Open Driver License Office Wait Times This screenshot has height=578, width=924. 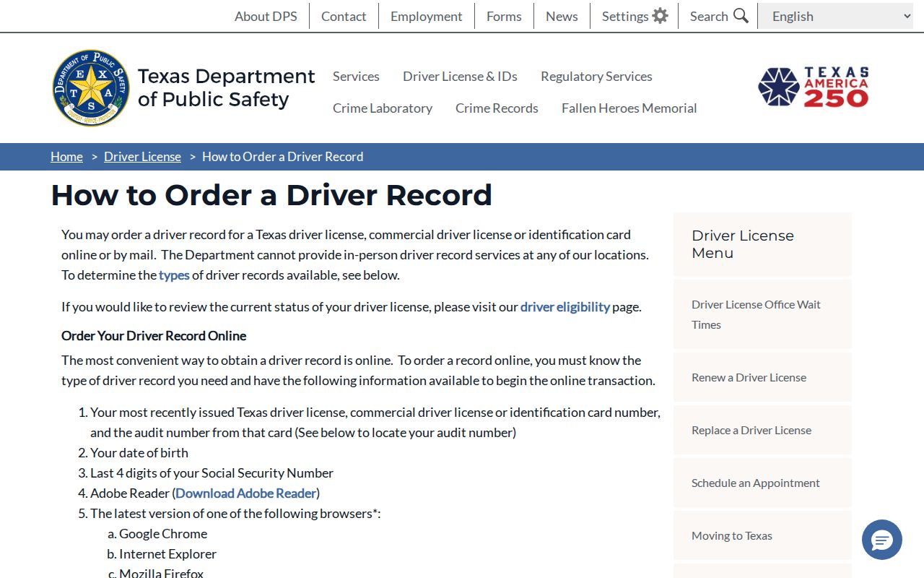(x=762, y=314)
